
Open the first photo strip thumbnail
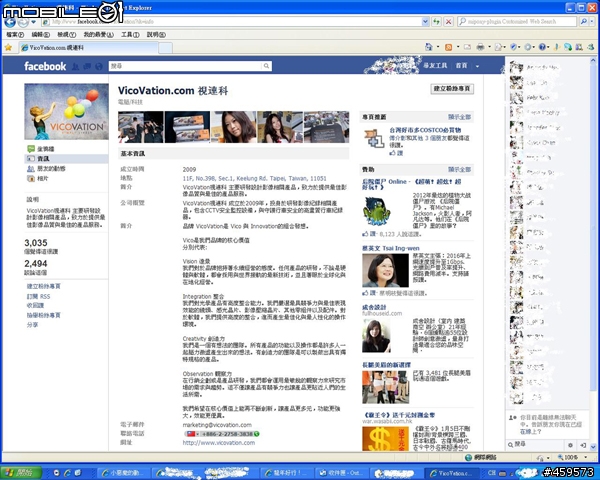tap(140, 127)
